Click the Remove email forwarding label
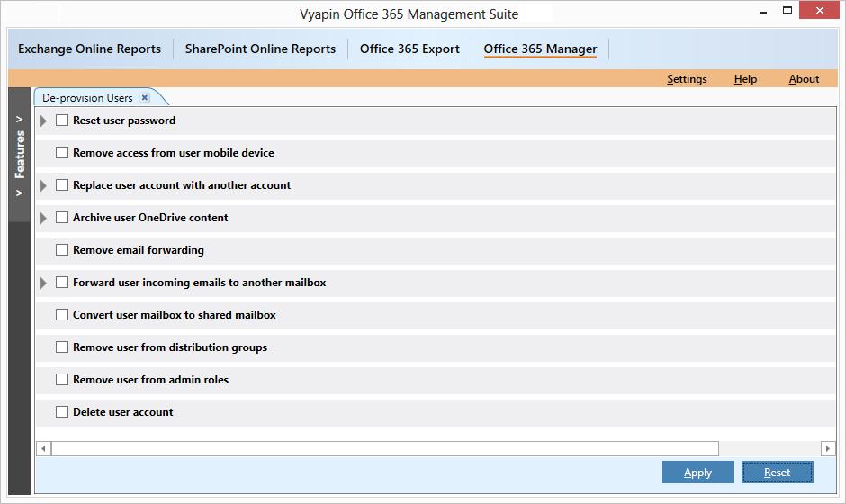 [139, 250]
